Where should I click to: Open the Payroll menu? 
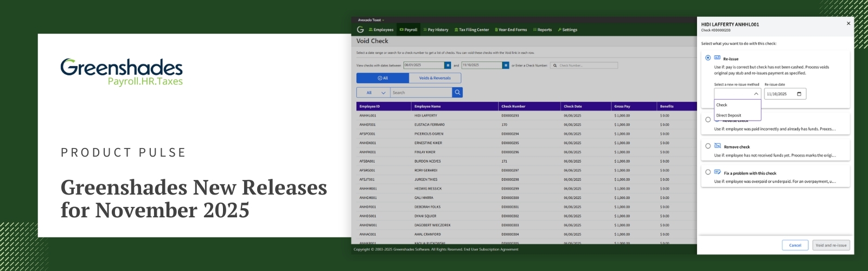tap(409, 30)
